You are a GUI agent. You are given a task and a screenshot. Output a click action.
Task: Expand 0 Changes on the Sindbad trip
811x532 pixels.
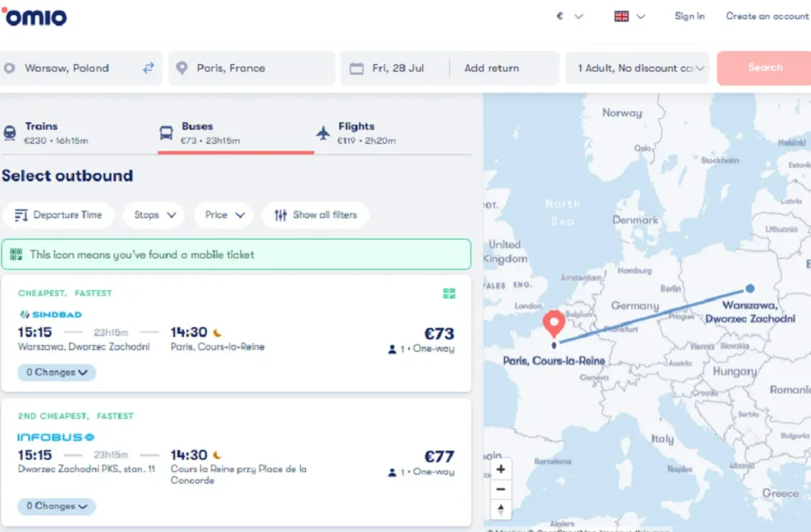57,373
